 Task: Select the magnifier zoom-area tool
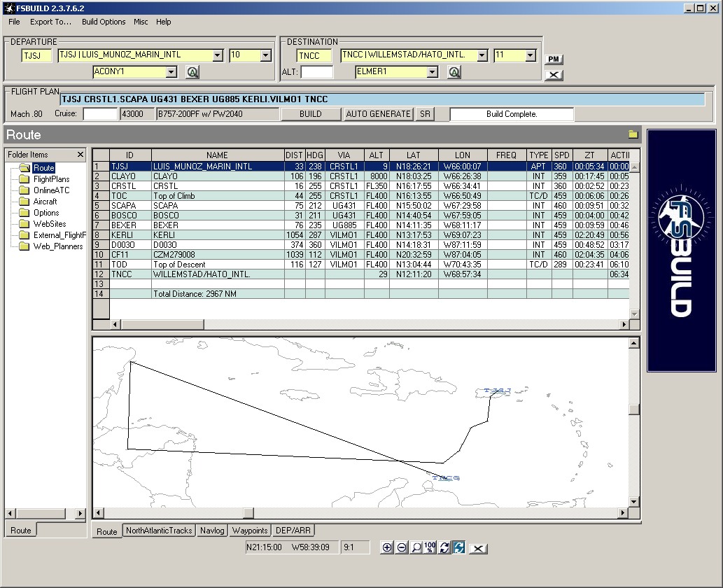pyautogui.click(x=416, y=547)
